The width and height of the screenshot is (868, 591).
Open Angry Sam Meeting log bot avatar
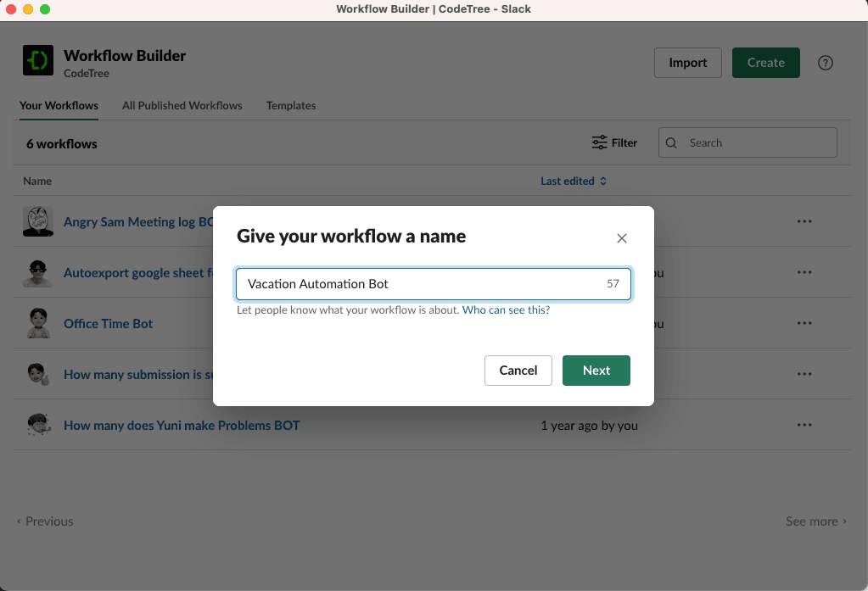(38, 221)
